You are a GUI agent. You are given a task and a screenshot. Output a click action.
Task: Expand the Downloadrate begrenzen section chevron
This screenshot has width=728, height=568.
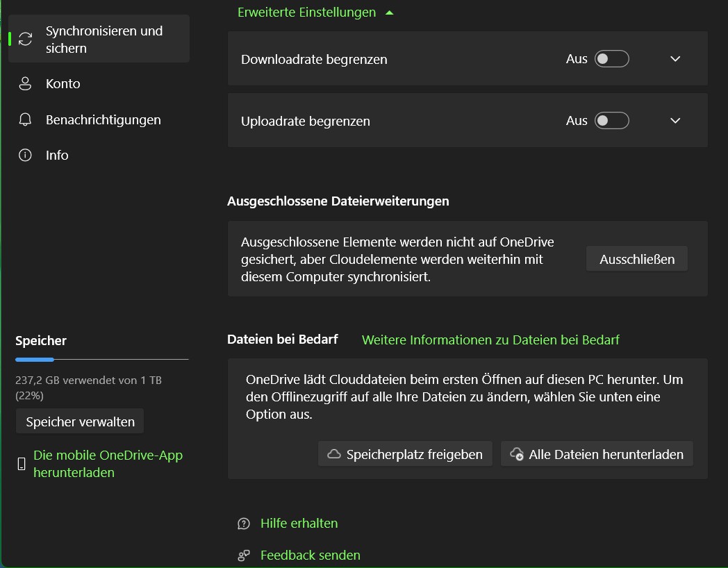[x=675, y=59]
